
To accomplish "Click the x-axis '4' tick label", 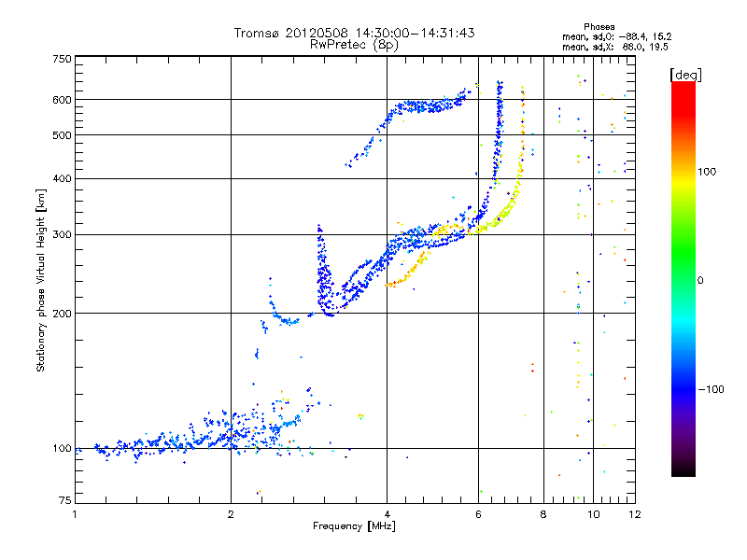I will pyautogui.click(x=387, y=514).
